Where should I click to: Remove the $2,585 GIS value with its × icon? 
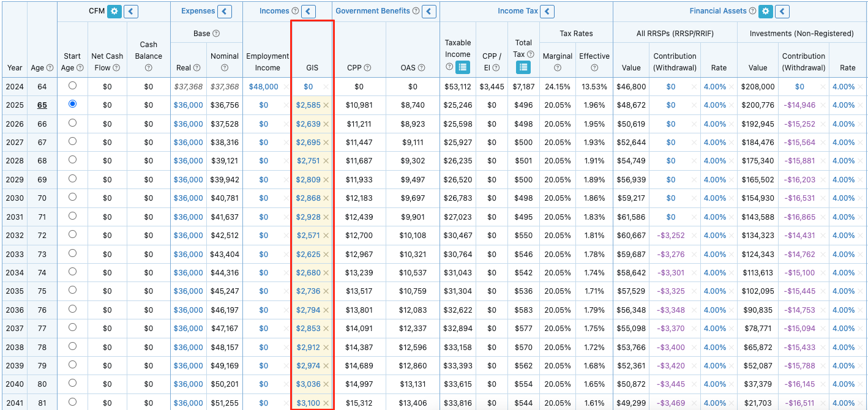coord(325,105)
